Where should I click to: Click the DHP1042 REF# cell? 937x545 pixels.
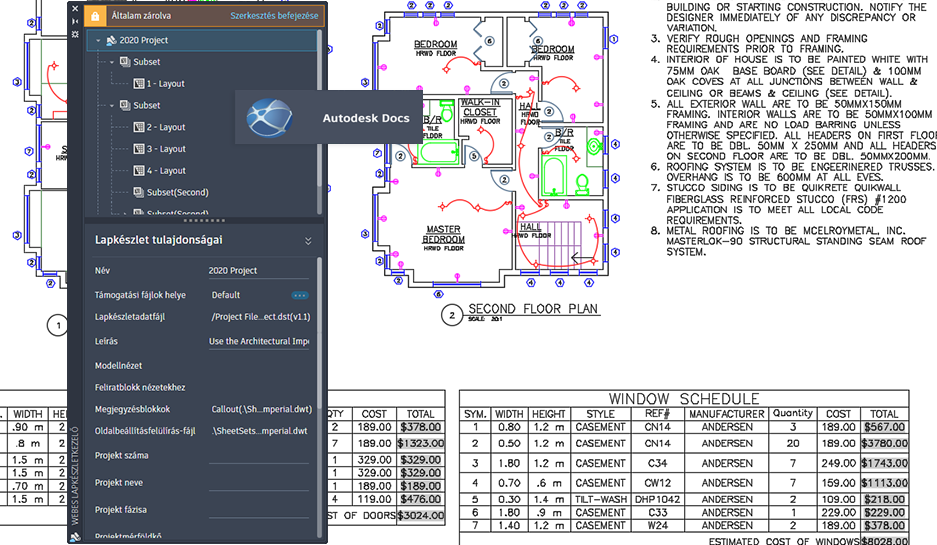click(x=657, y=499)
